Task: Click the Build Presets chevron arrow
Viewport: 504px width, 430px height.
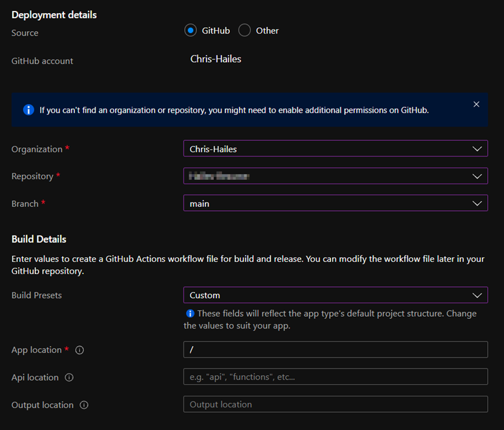Action: coord(477,295)
